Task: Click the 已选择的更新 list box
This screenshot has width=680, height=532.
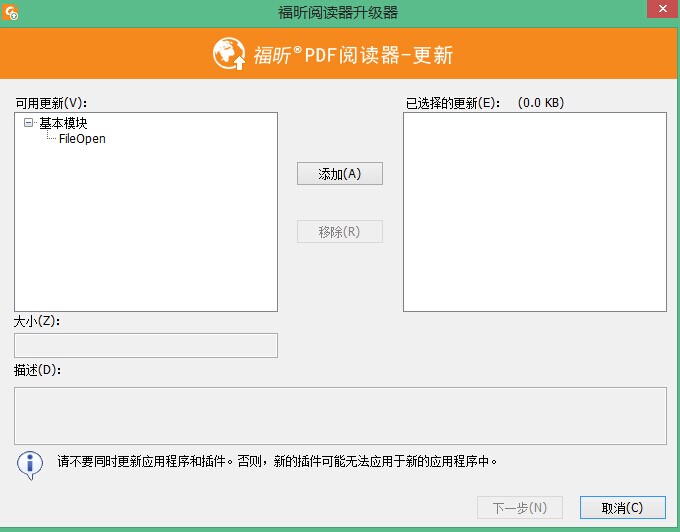Action: point(535,212)
